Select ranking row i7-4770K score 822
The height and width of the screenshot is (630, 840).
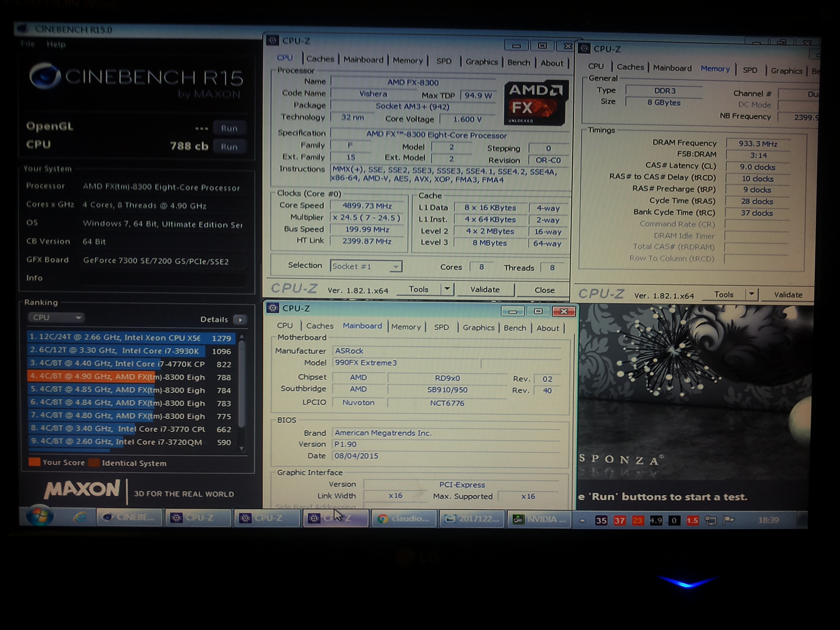pos(131,364)
